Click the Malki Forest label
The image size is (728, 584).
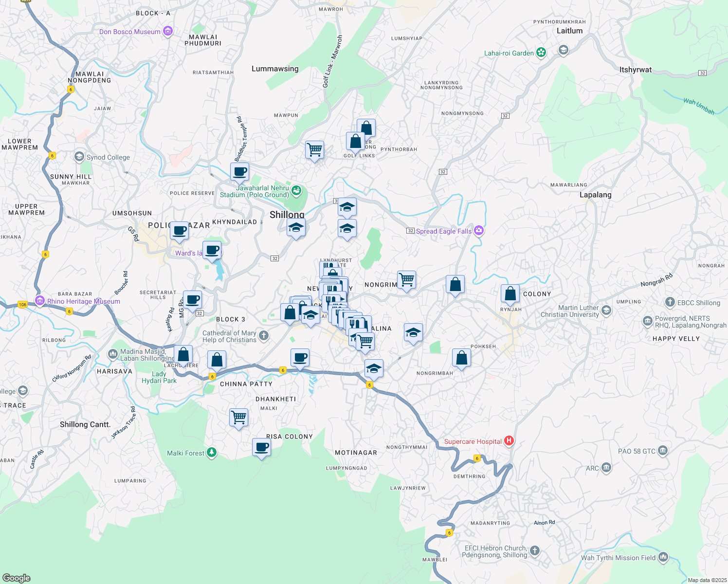click(185, 453)
